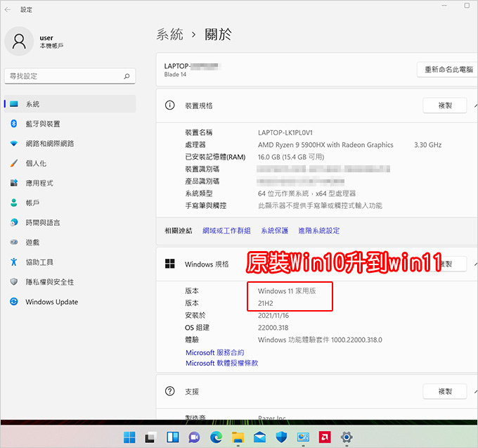Image resolution: width=478 pixels, height=448 pixels.
Task: Open 網路和網際網路 settings
Action: [x=70, y=143]
